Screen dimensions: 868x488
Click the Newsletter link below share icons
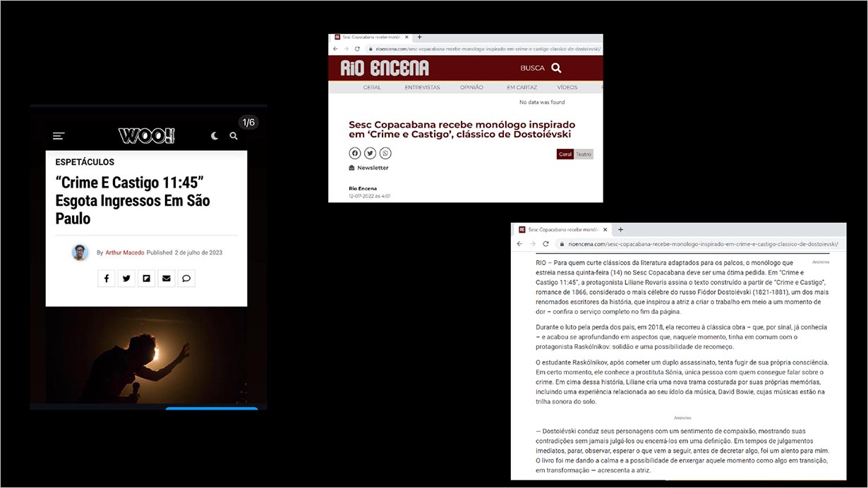pyautogui.click(x=372, y=168)
